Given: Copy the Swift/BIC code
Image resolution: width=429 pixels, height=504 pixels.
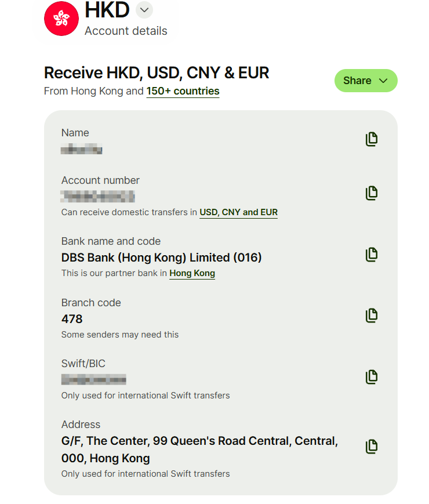Looking at the screenshot, I should pos(372,377).
